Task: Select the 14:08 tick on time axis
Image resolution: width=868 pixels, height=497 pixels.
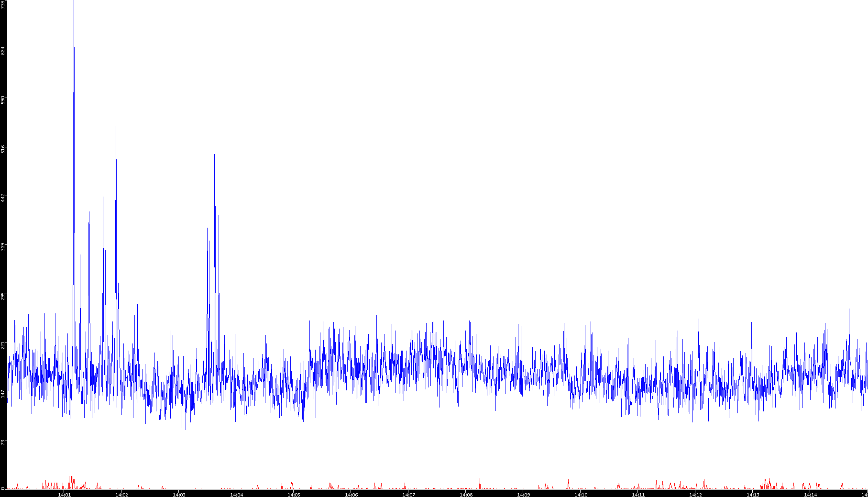Action: click(466, 494)
